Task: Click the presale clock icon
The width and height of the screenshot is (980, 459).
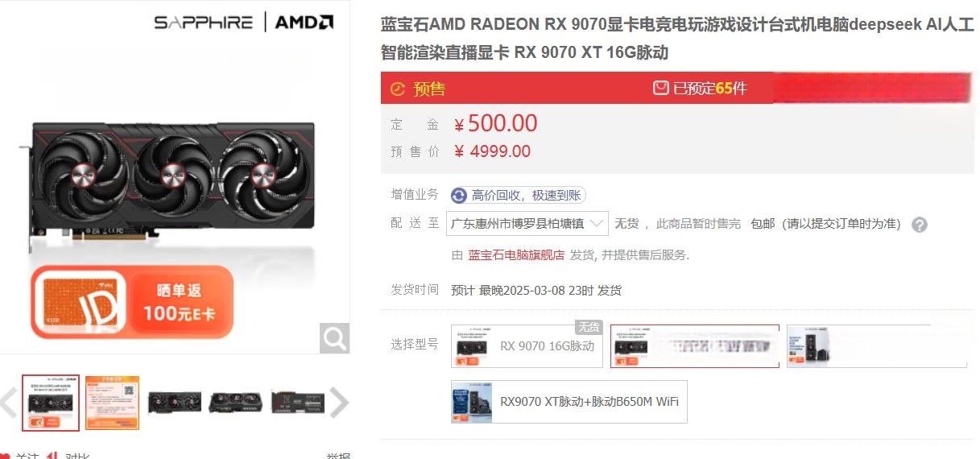Action: pyautogui.click(x=398, y=89)
